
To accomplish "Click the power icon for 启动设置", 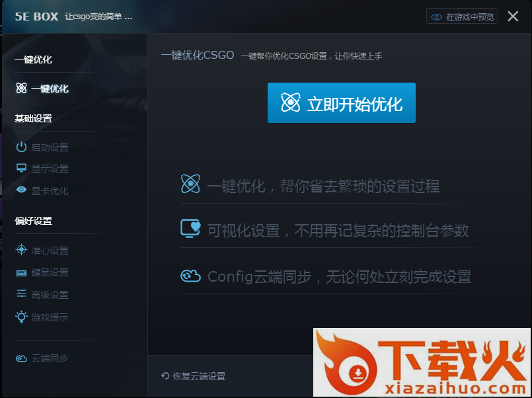I will pos(21,147).
